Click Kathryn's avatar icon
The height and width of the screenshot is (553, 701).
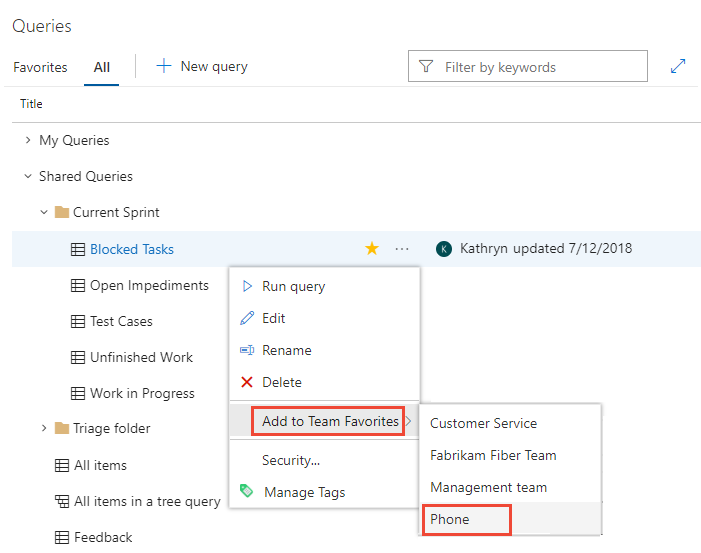[444, 249]
